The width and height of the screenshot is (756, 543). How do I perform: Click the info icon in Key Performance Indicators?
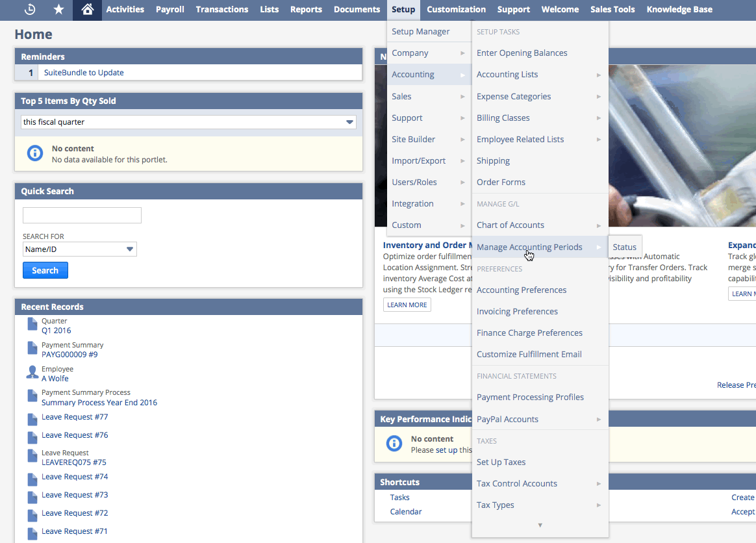394,442
